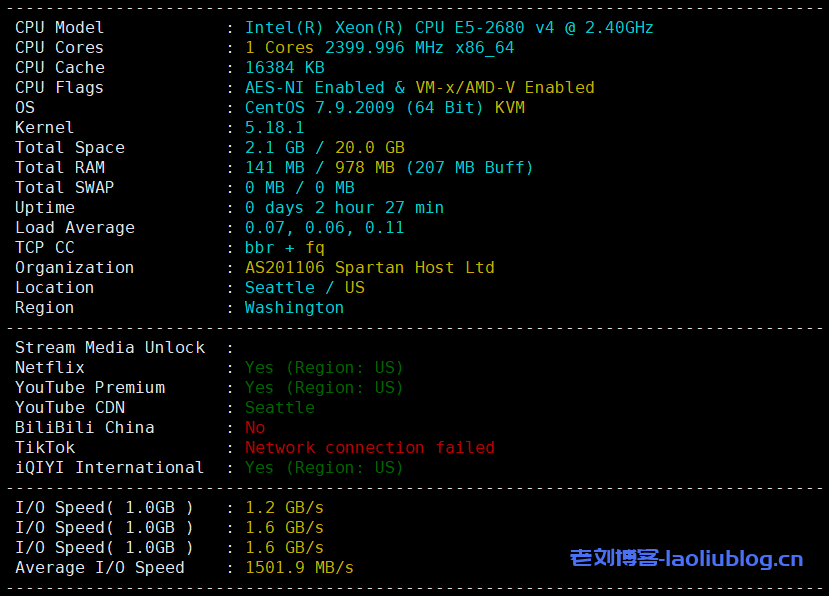Screen dimensions: 829x596
Task: Select AS201106 Spartan Host Ltd text
Action: [x=369, y=267]
